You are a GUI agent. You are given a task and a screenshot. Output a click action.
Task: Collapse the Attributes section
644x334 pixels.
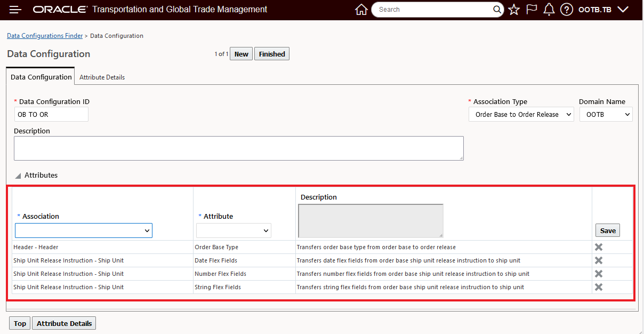coord(18,176)
